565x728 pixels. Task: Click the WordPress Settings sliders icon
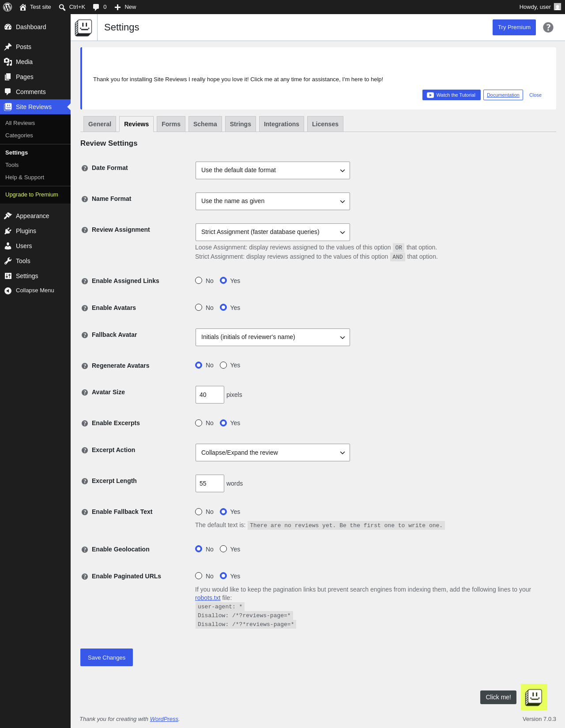point(8,276)
